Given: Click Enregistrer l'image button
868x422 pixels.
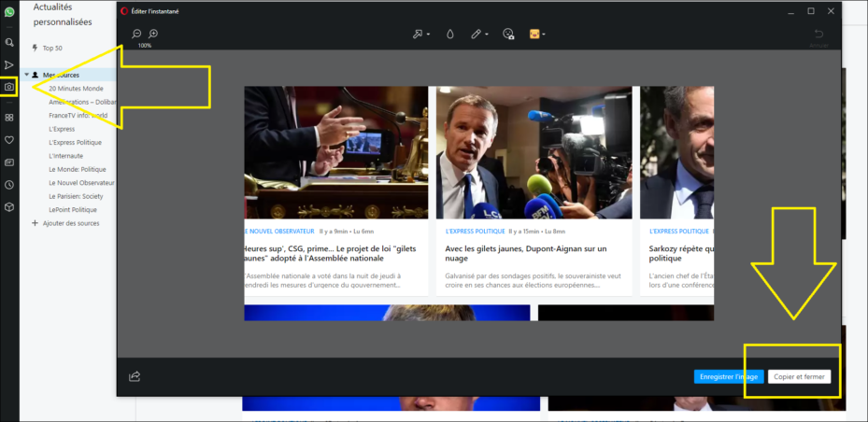Looking at the screenshot, I should 729,376.
